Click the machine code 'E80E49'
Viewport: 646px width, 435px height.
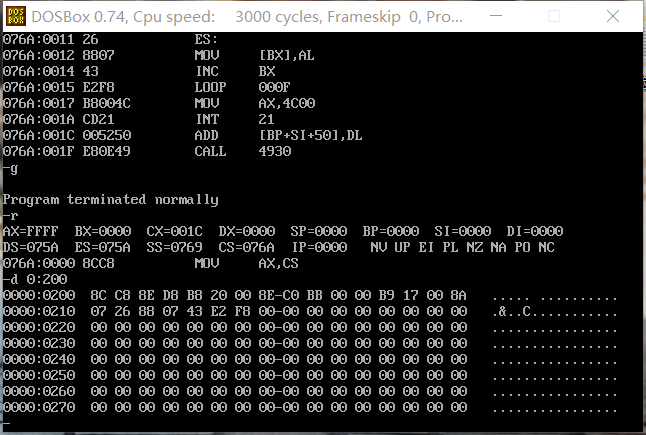click(x=106, y=151)
